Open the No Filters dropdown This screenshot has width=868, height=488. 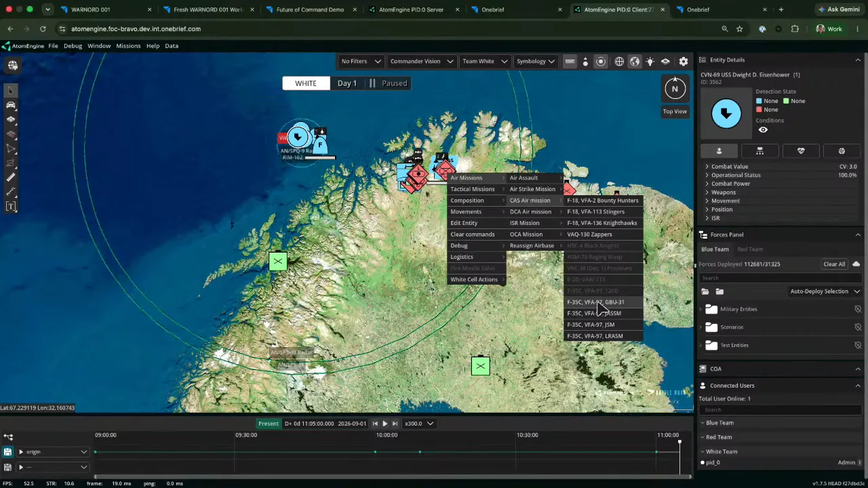tap(361, 61)
